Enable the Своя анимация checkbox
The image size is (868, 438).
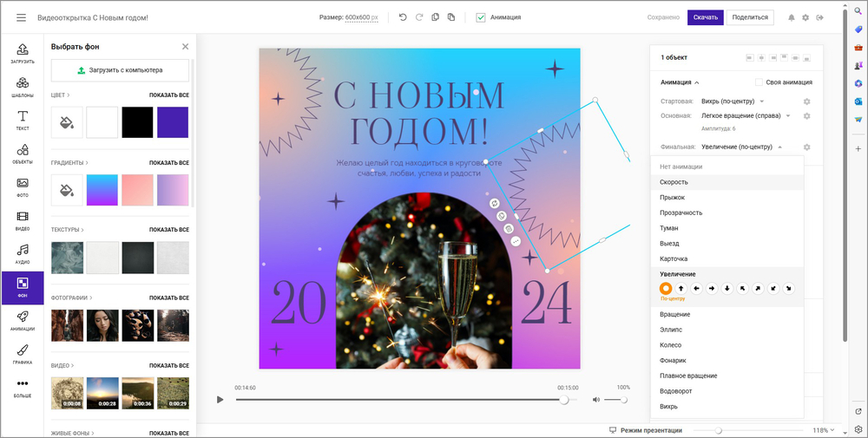[759, 82]
